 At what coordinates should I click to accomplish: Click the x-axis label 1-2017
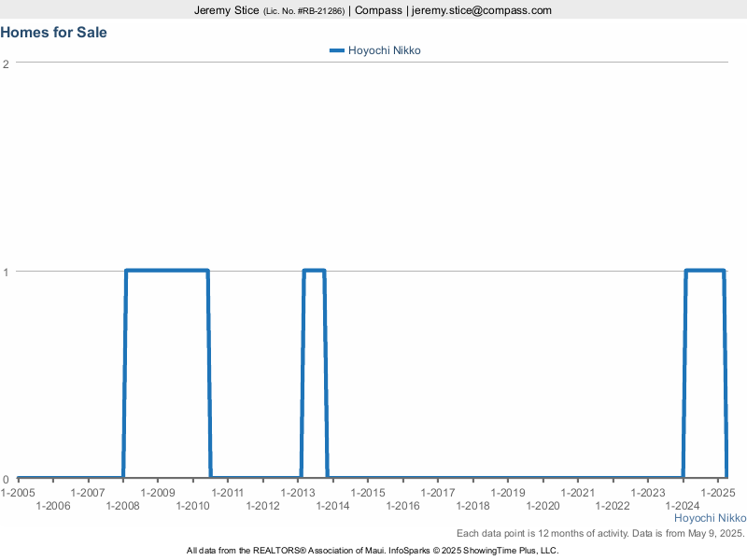[438, 493]
